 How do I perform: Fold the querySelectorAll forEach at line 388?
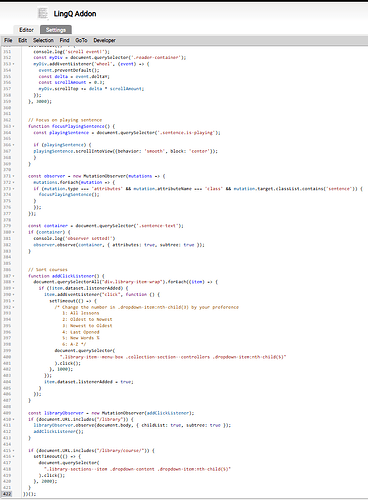(x=14, y=282)
